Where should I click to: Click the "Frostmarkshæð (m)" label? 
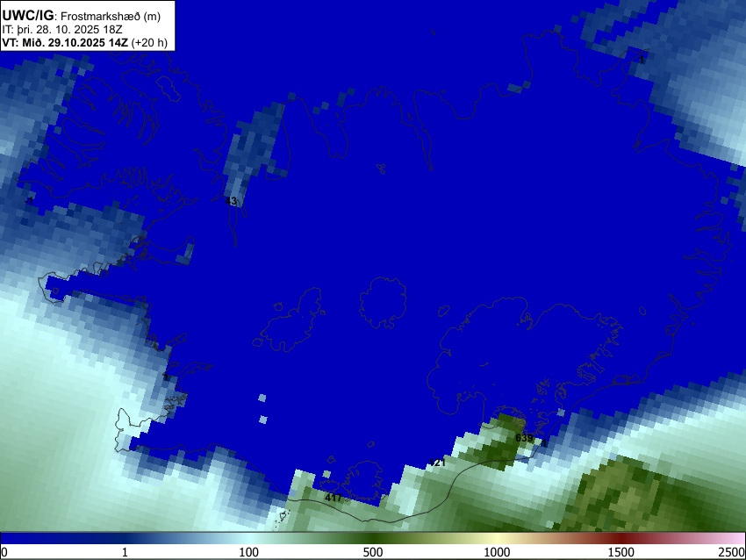[111, 17]
